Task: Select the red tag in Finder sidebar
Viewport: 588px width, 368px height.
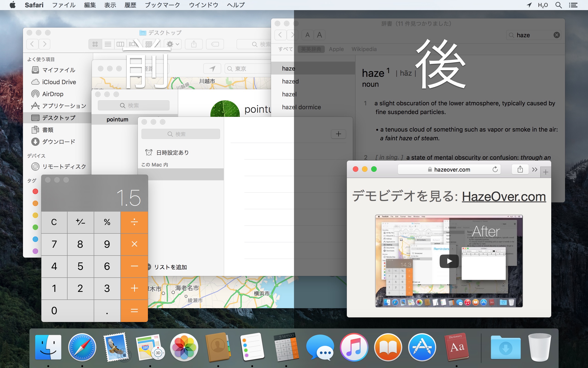Action: pyautogui.click(x=35, y=192)
